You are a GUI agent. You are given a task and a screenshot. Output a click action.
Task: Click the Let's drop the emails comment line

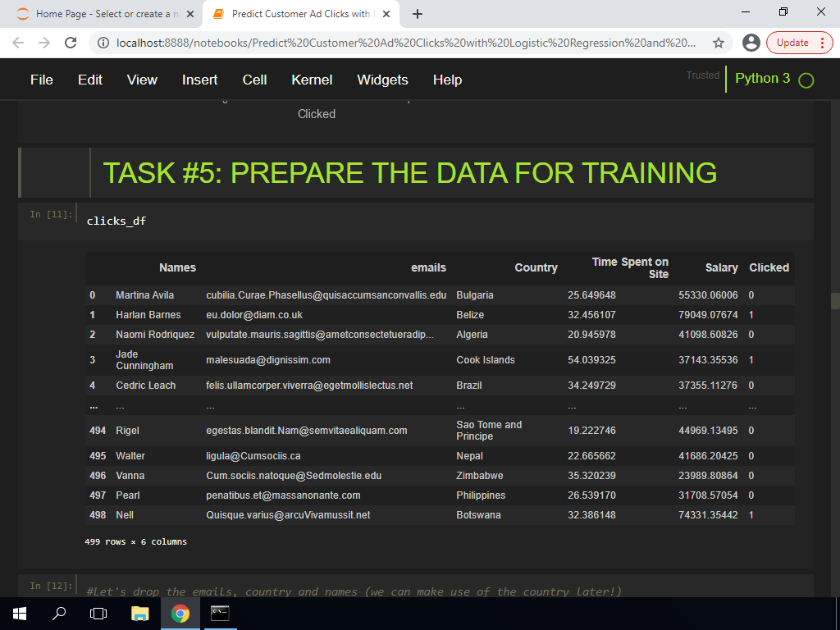(354, 592)
